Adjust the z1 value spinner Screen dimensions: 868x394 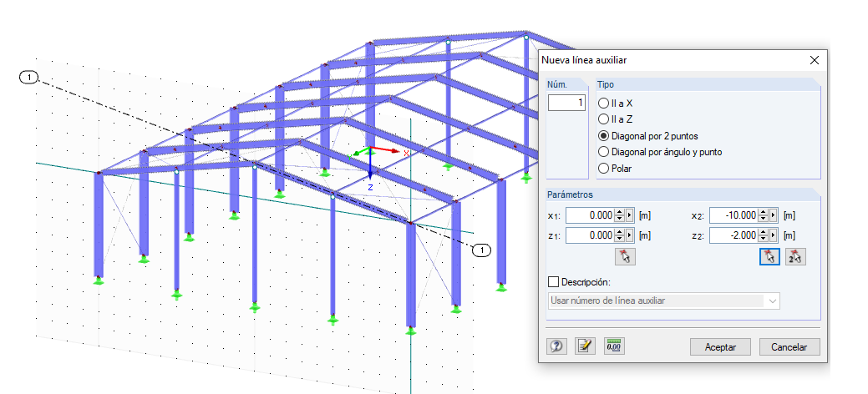click(x=619, y=235)
